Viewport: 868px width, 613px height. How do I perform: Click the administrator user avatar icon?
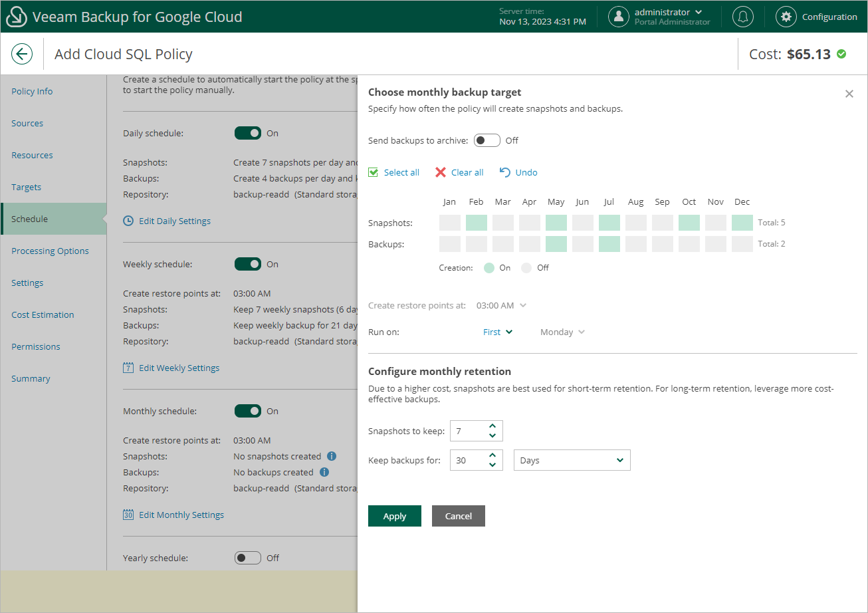point(619,17)
